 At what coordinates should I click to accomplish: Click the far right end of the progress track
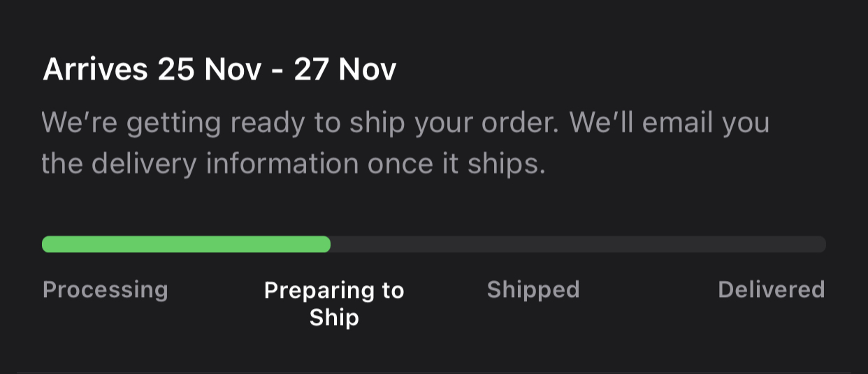(x=821, y=244)
